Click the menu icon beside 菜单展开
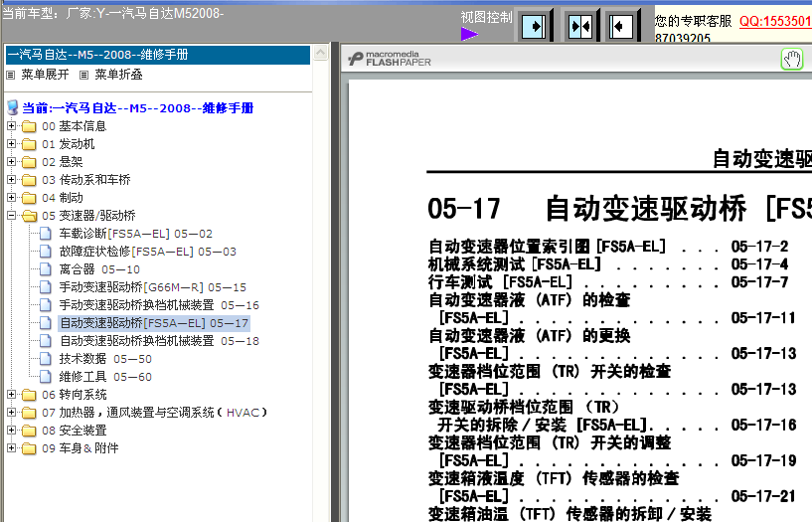 click(x=10, y=76)
